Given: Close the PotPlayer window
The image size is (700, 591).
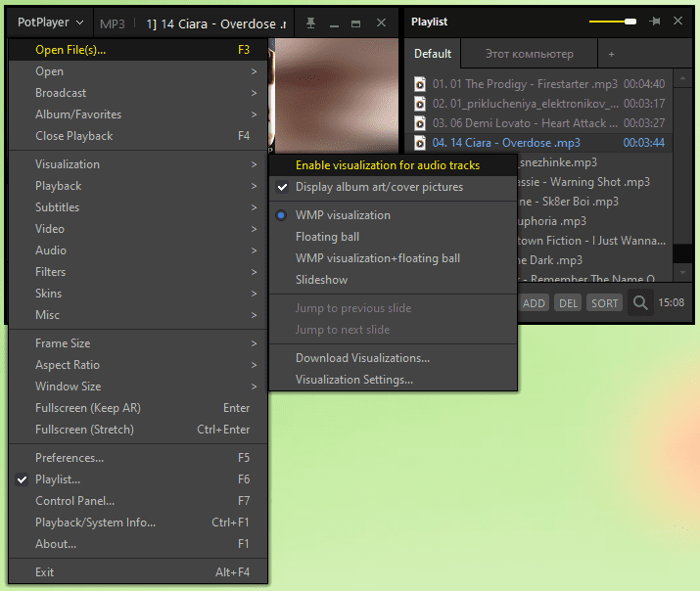Looking at the screenshot, I should click(381, 23).
